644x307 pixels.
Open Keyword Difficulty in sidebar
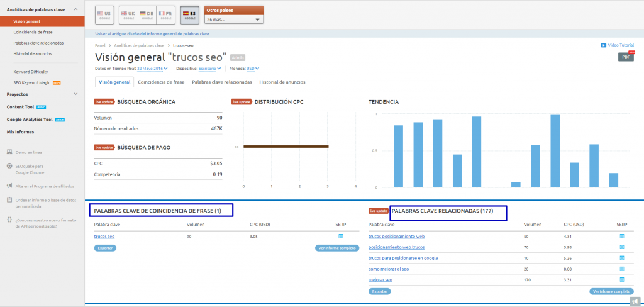[30, 72]
